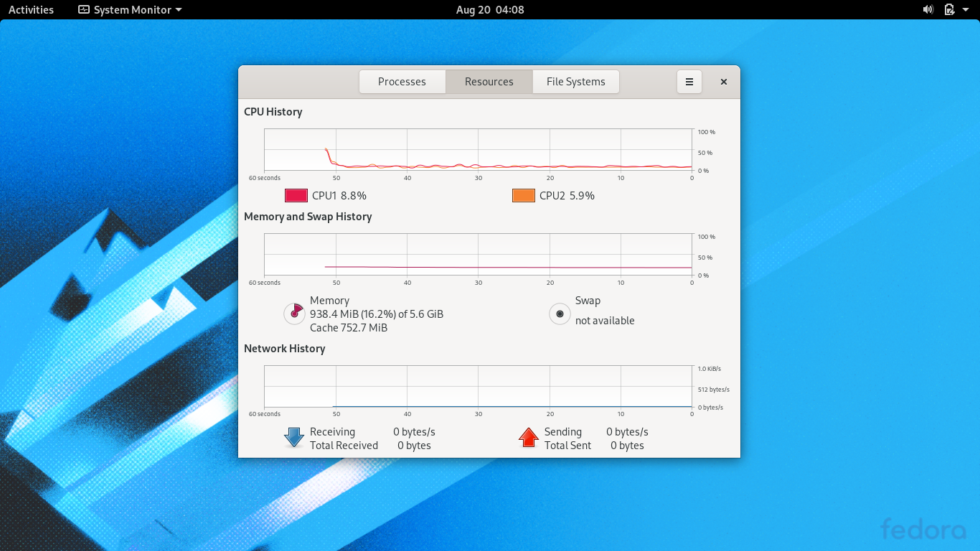Switch to the Processes tab
The width and height of the screenshot is (980, 551).
pos(402,81)
